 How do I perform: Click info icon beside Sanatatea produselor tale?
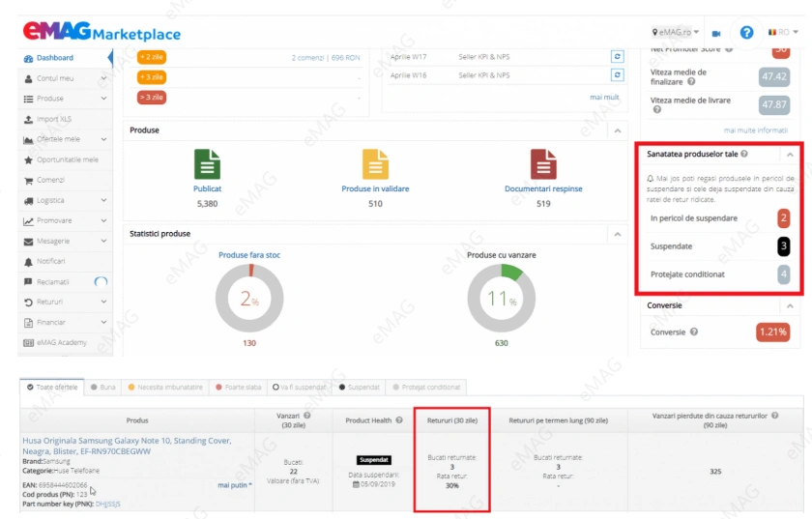tap(744, 154)
